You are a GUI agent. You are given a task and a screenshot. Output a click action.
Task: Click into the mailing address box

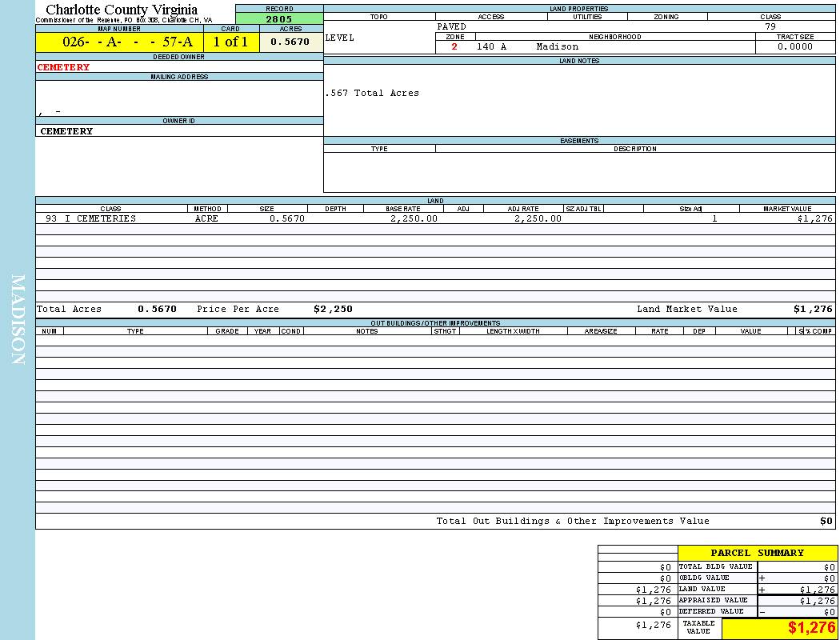(x=179, y=98)
